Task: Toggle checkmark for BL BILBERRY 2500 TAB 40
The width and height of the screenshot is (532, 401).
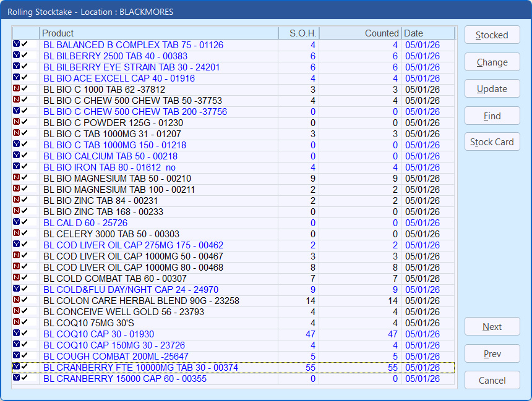Action: point(25,56)
